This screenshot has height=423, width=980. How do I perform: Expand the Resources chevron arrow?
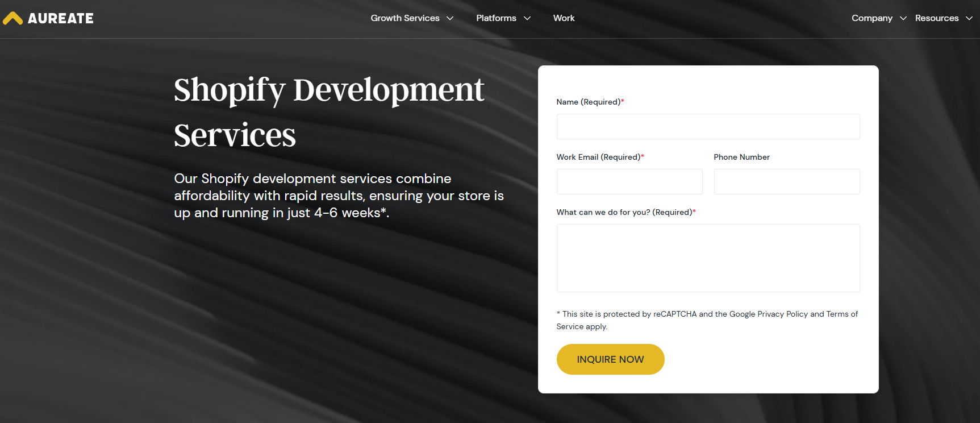click(969, 18)
